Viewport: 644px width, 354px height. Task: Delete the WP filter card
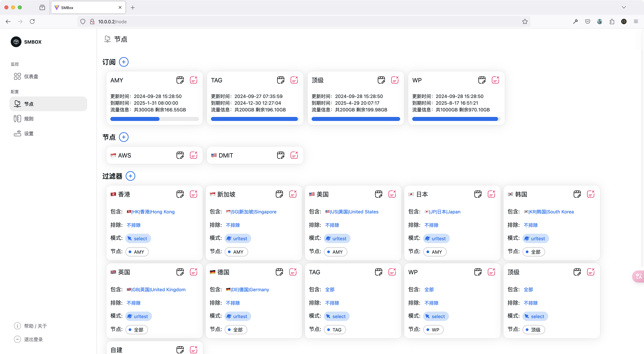pyautogui.click(x=492, y=272)
